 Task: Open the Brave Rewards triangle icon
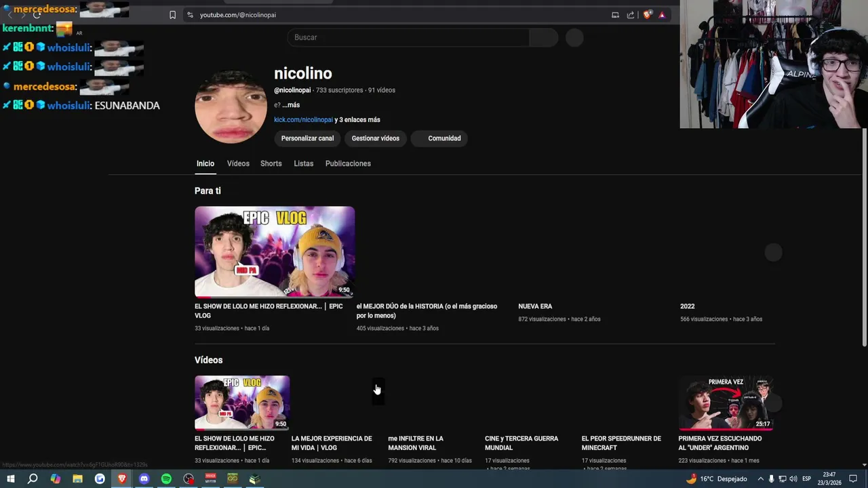coord(662,15)
